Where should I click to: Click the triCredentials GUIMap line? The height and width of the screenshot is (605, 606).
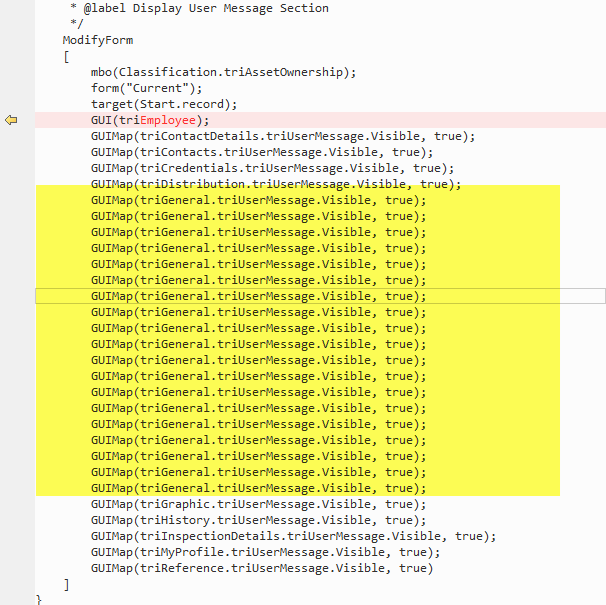[x=272, y=168]
